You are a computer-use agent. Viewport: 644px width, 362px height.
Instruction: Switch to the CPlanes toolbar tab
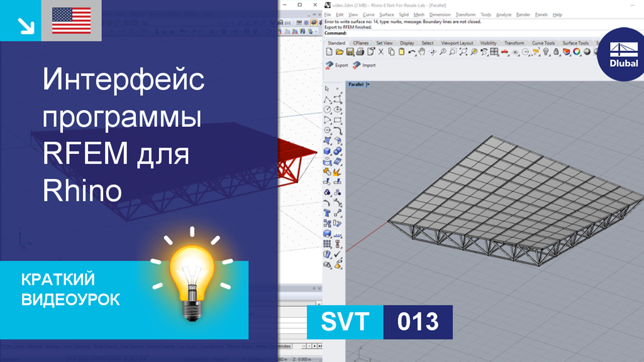tap(360, 43)
